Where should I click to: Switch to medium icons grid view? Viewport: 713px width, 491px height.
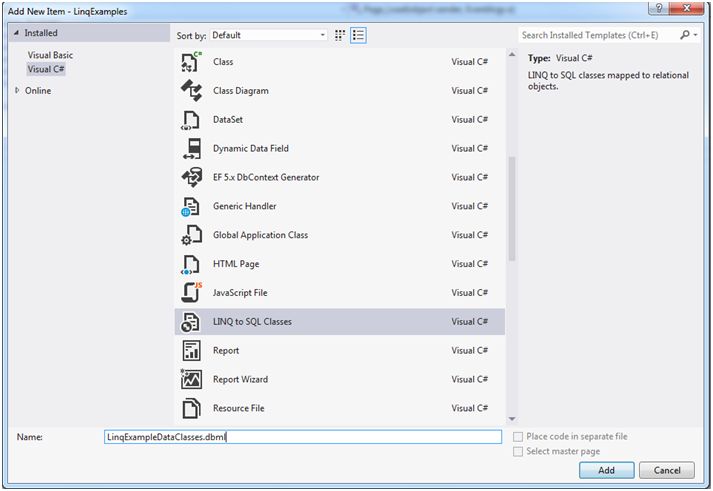[x=340, y=35]
